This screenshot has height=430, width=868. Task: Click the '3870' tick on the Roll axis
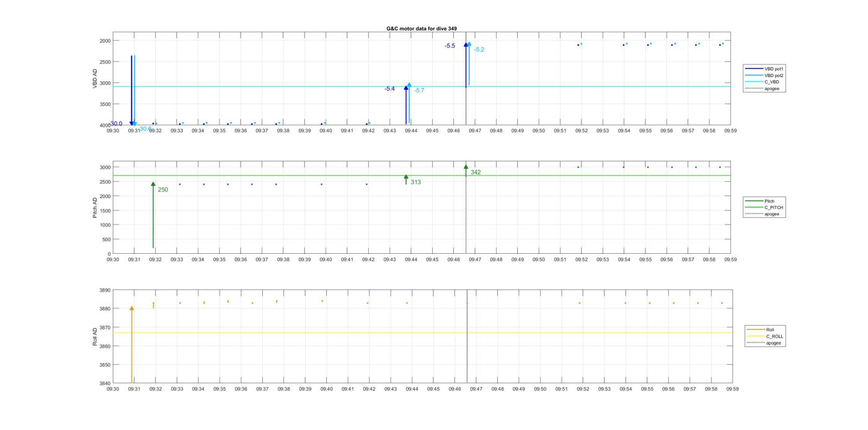pos(105,328)
